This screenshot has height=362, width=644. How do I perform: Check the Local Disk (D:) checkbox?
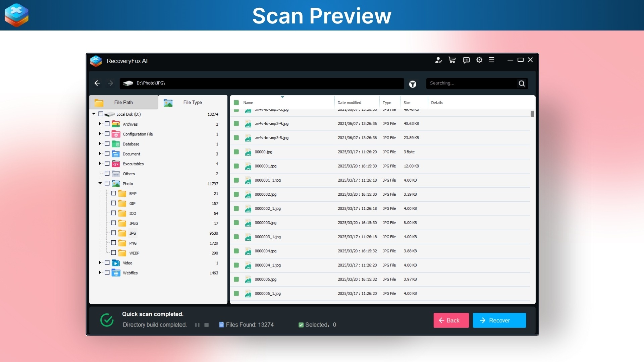(x=101, y=114)
